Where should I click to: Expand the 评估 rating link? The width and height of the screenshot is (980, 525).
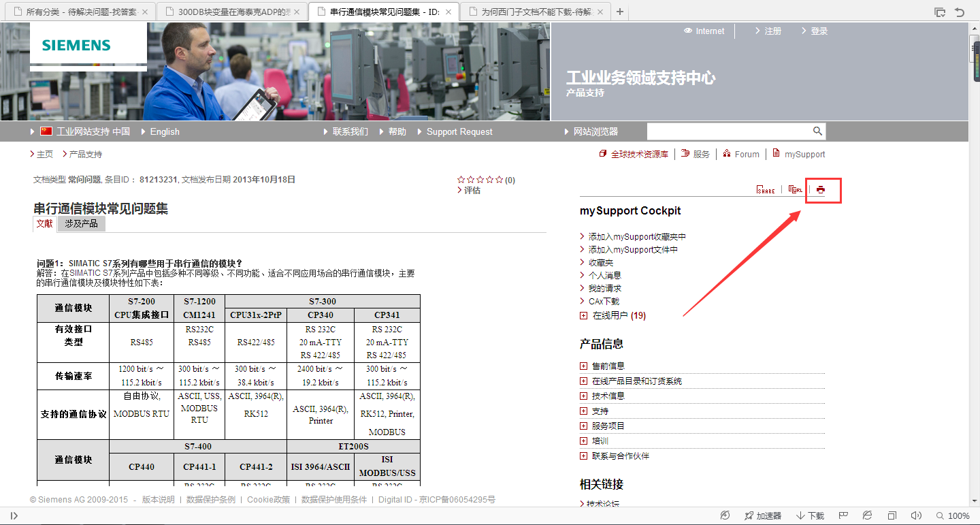tap(472, 190)
